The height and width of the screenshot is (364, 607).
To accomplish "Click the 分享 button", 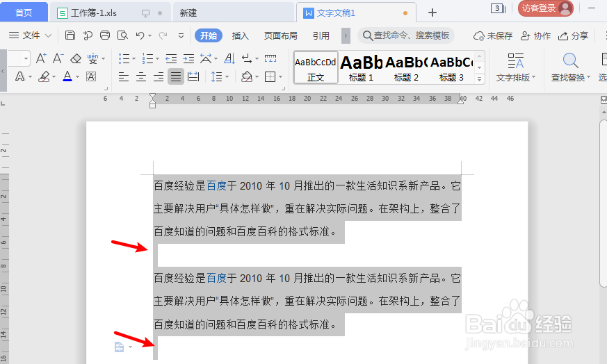I will pos(574,35).
